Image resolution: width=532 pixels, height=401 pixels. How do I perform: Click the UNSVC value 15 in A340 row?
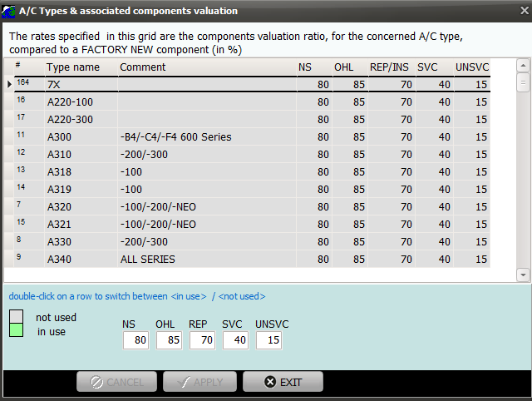point(471,259)
